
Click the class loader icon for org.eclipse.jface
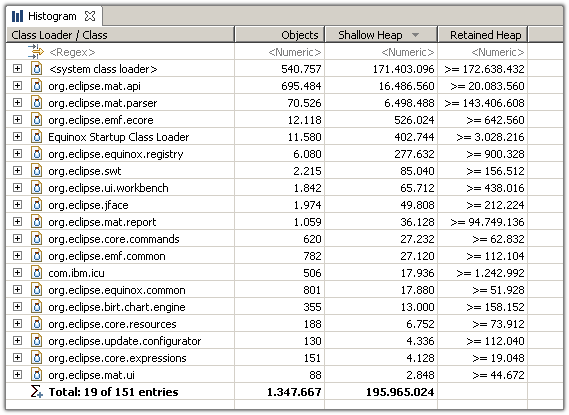coord(36,205)
